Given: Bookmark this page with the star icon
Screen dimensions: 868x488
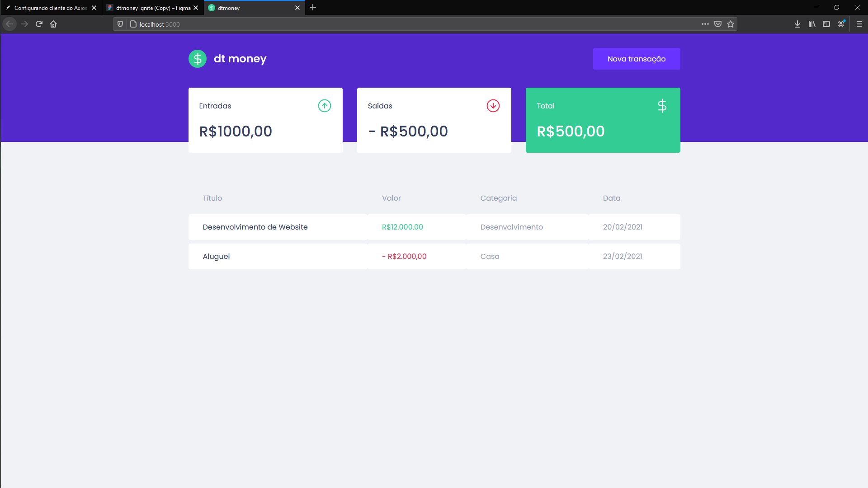Looking at the screenshot, I should 730,24.
